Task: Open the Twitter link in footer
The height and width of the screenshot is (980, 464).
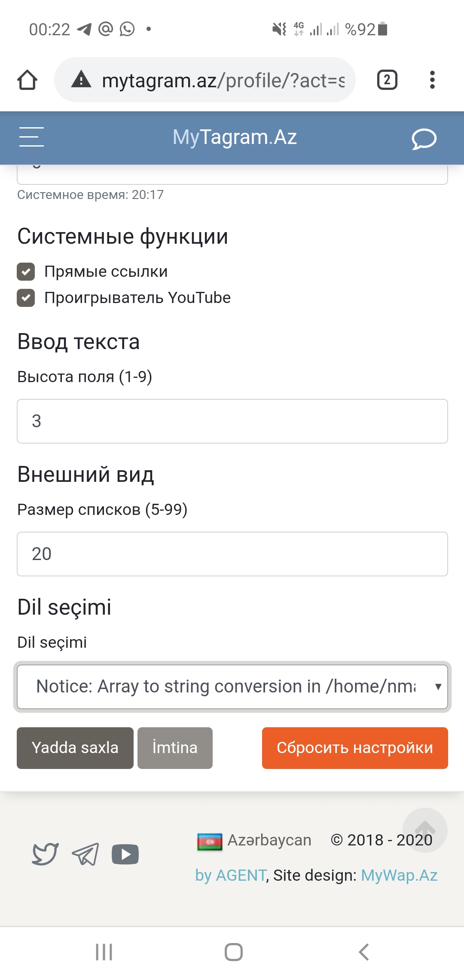Action: (x=45, y=854)
